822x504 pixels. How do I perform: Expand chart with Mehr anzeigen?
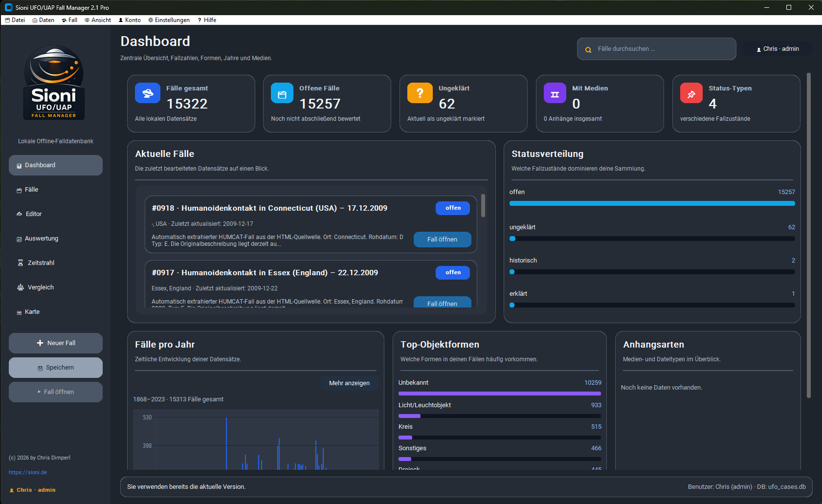tap(349, 383)
